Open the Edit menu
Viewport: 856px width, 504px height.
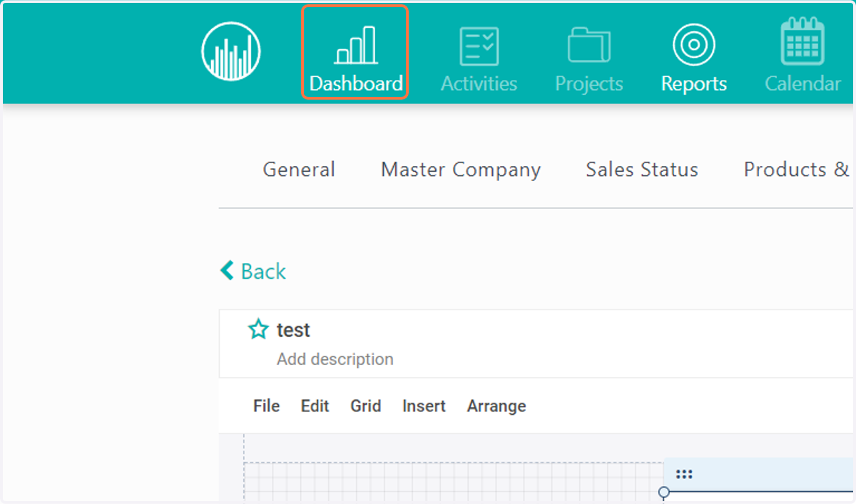click(x=315, y=406)
